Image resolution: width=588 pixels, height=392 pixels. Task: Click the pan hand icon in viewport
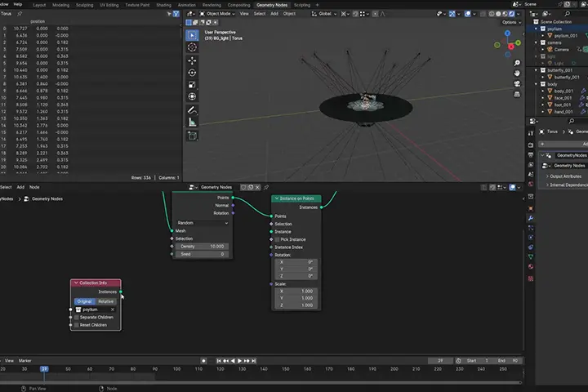pyautogui.click(x=517, y=73)
